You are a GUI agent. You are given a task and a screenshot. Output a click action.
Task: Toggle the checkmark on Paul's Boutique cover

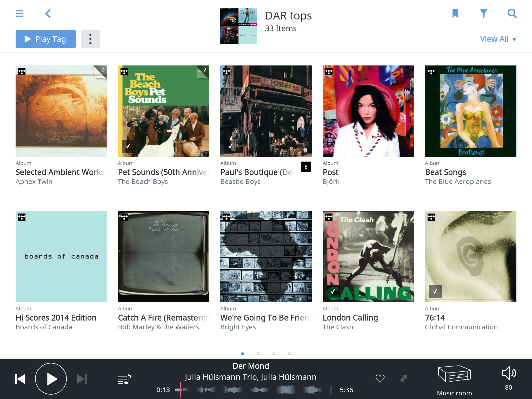(231, 146)
